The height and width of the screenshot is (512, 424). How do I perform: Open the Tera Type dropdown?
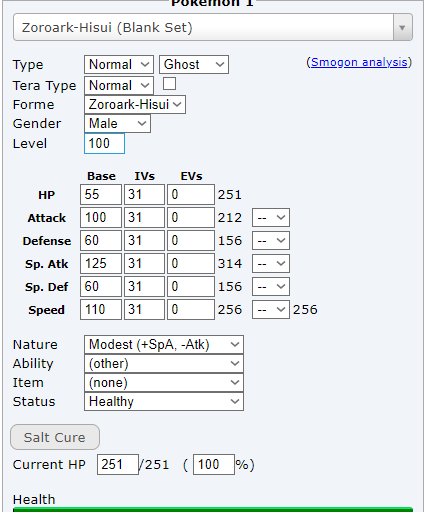pyautogui.click(x=119, y=85)
